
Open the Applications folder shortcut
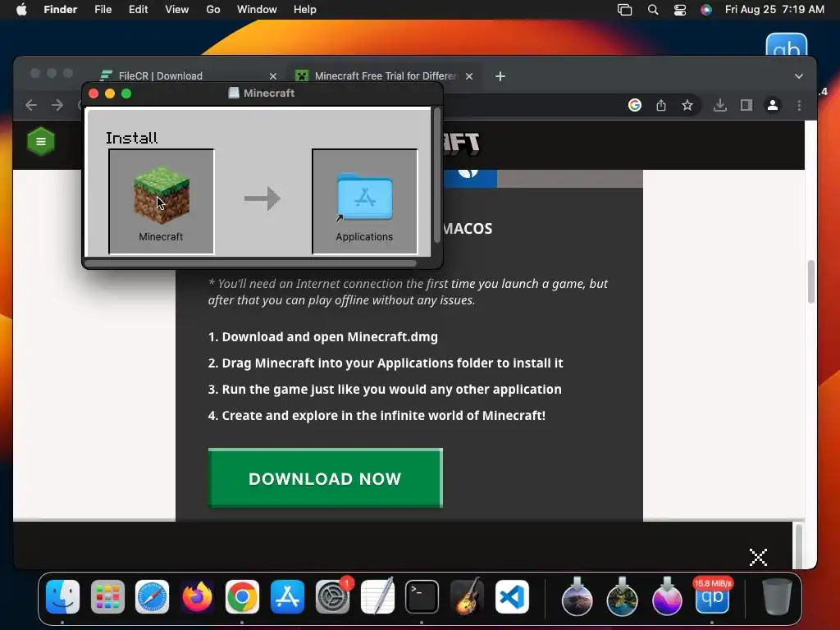(364, 197)
